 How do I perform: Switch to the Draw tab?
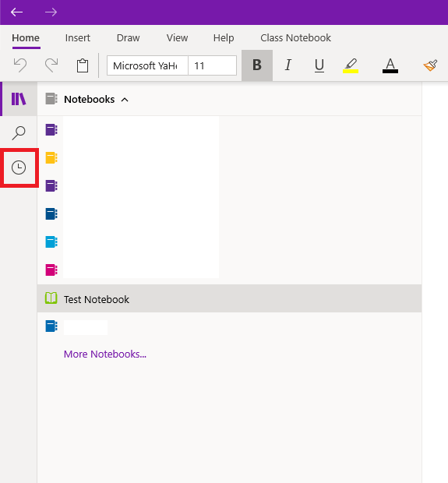pos(129,38)
